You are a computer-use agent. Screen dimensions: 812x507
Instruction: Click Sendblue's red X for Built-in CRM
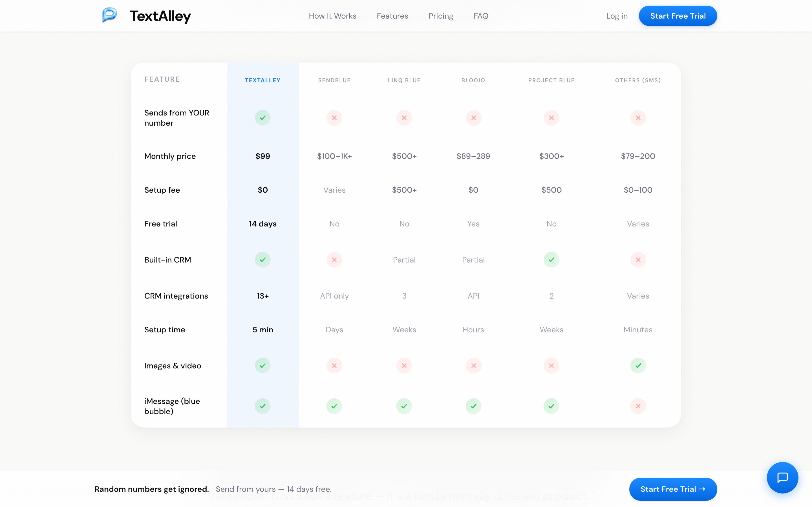(x=334, y=259)
